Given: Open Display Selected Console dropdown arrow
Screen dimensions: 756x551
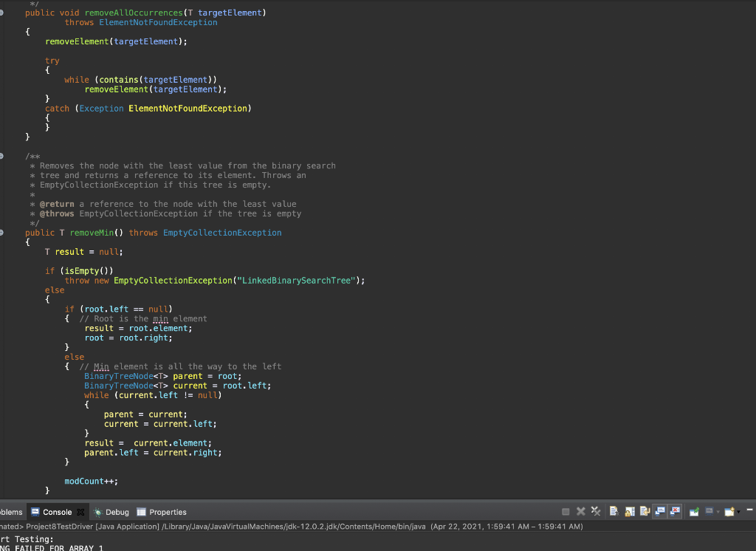Looking at the screenshot, I should pyautogui.click(x=718, y=512).
